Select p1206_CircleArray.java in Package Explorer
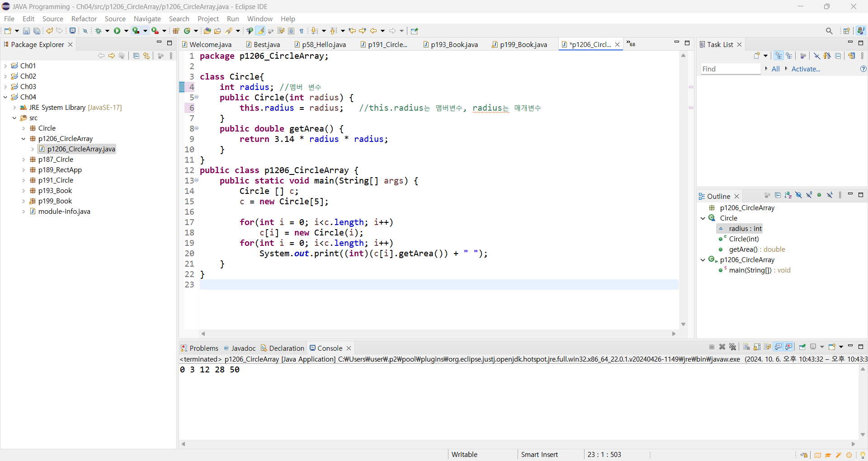Viewport: 868px width, 461px height. pos(77,149)
